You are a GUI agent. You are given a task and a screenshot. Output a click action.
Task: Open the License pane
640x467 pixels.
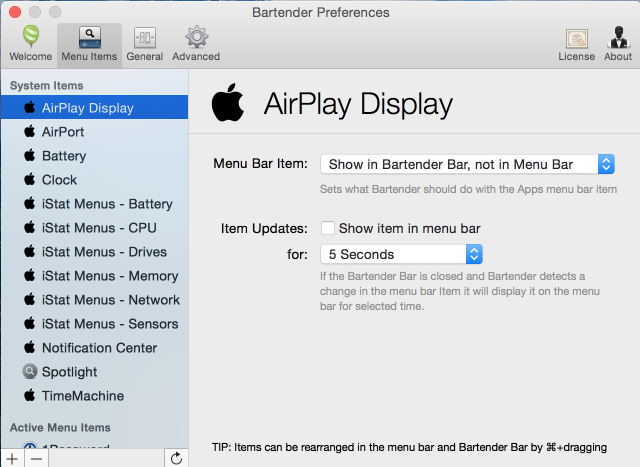tap(576, 44)
